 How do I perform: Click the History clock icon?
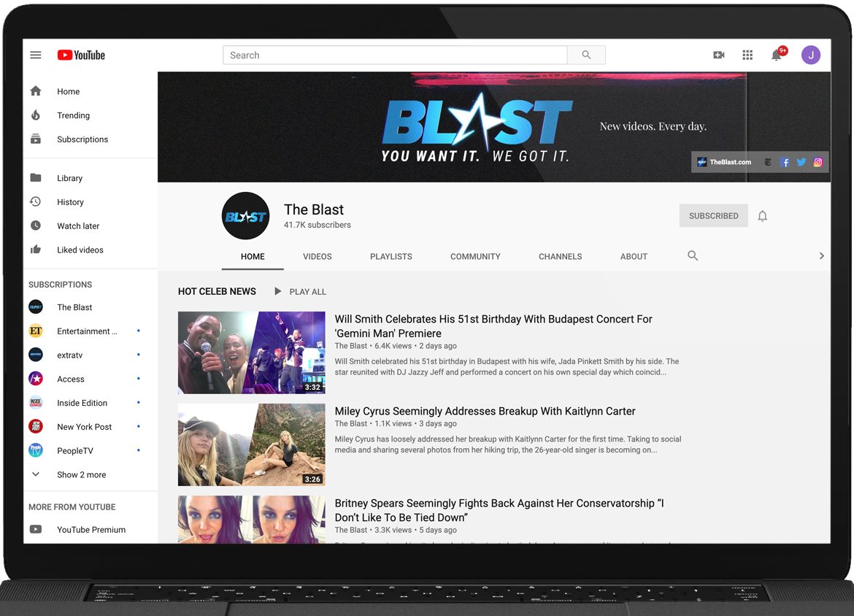point(36,201)
